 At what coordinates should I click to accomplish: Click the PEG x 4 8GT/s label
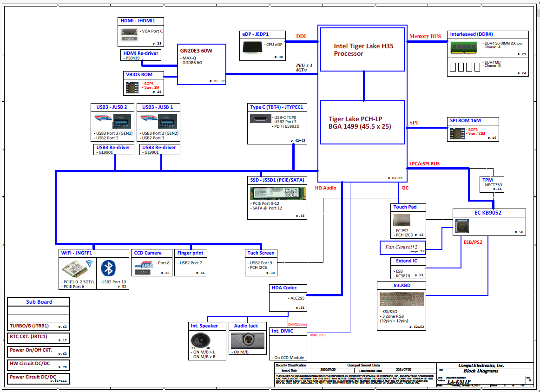tap(304, 67)
